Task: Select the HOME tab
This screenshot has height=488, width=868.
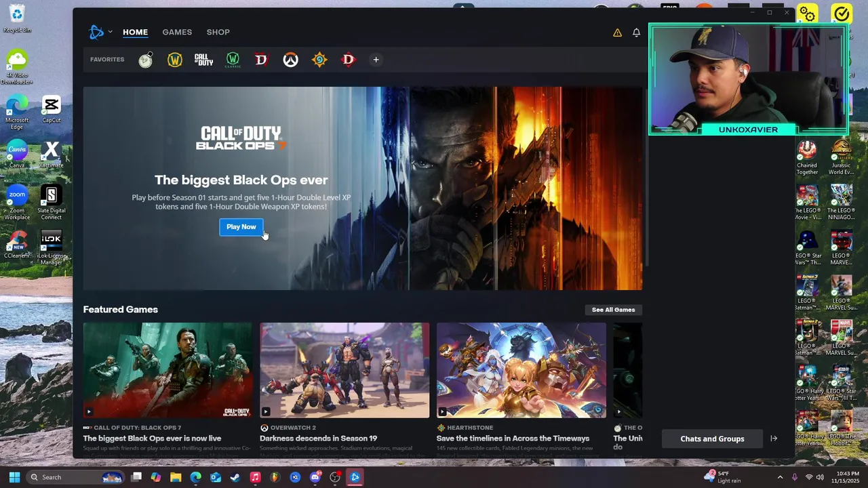Action: [x=135, y=32]
